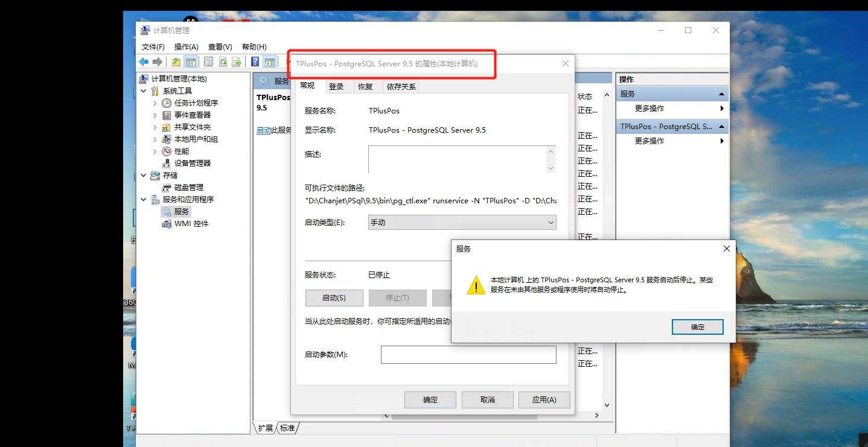Open the 启动类型 dropdown showing 手动

click(462, 223)
